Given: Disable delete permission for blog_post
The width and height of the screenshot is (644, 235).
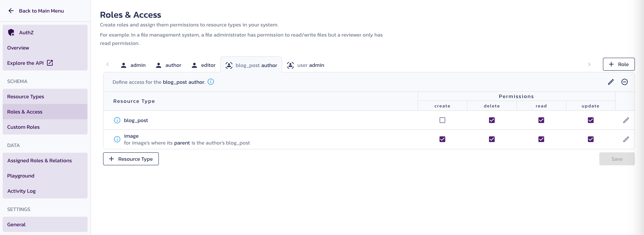Looking at the screenshot, I should tap(492, 120).
